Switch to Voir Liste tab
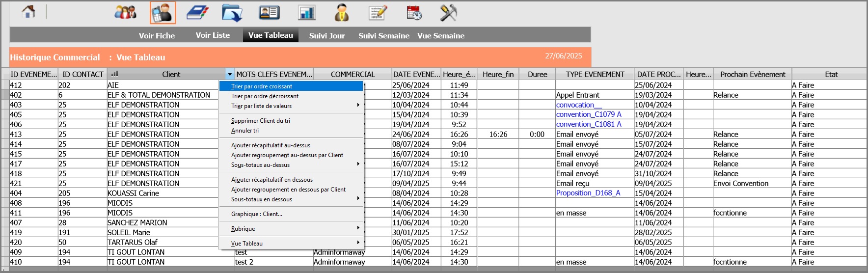This screenshot has height=273, width=868. 213,35
